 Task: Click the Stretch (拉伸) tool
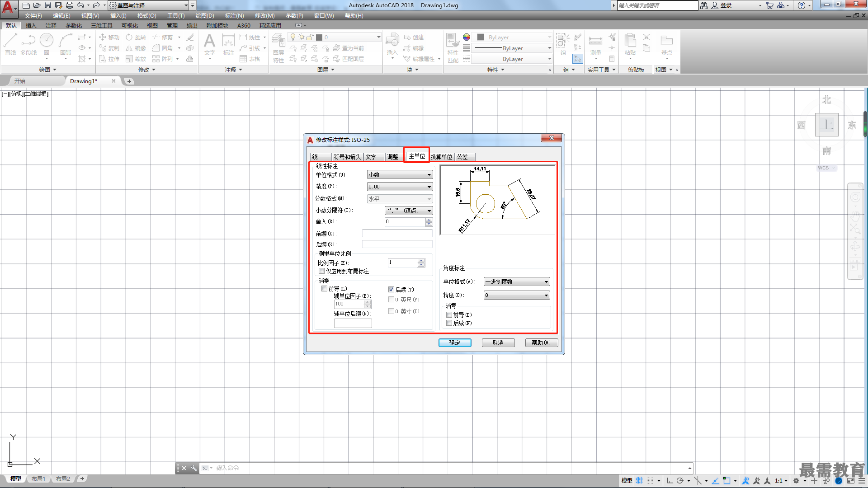(x=109, y=59)
